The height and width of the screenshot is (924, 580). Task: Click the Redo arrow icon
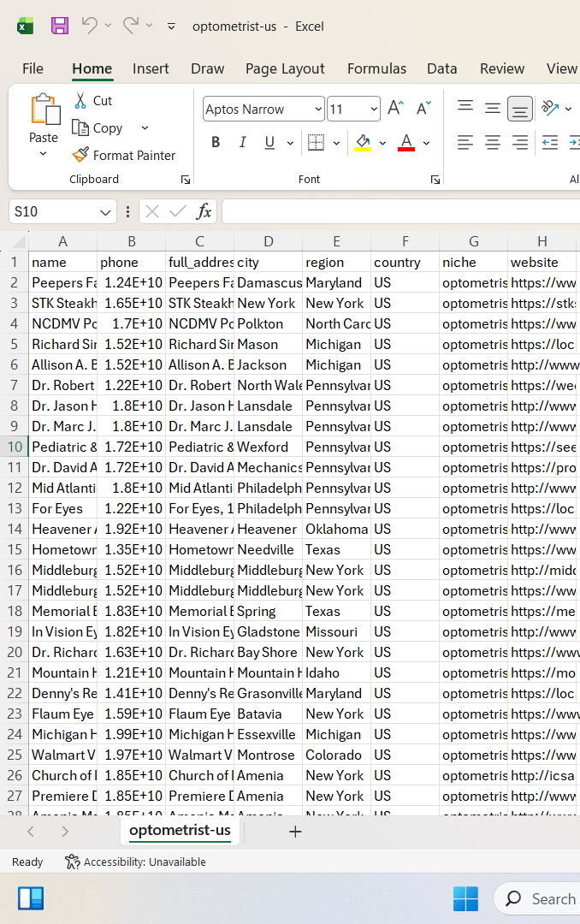click(x=130, y=26)
